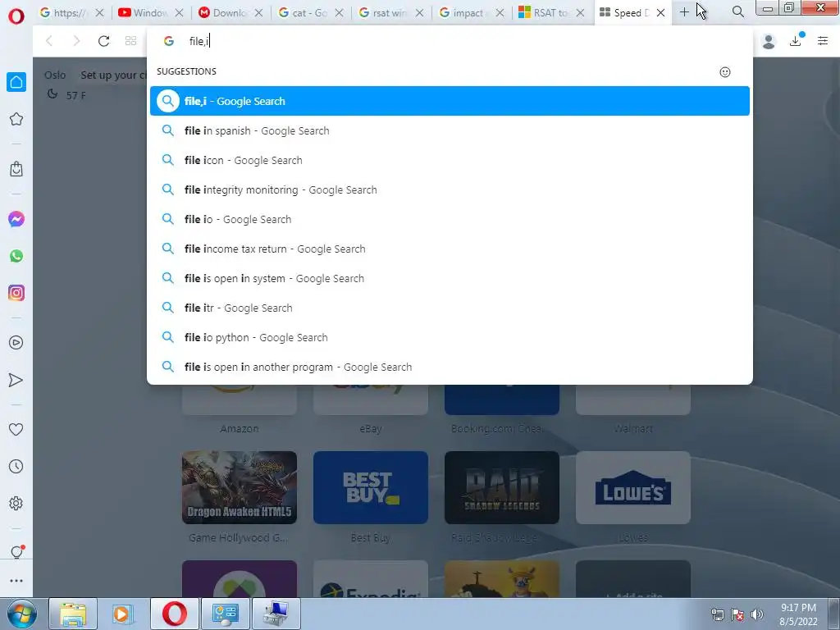Click the back navigation arrow
Image resolution: width=840 pixels, height=630 pixels.
(x=49, y=41)
